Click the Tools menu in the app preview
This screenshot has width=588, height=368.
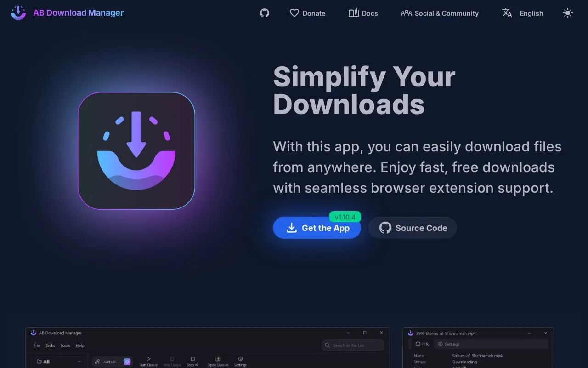(x=65, y=345)
